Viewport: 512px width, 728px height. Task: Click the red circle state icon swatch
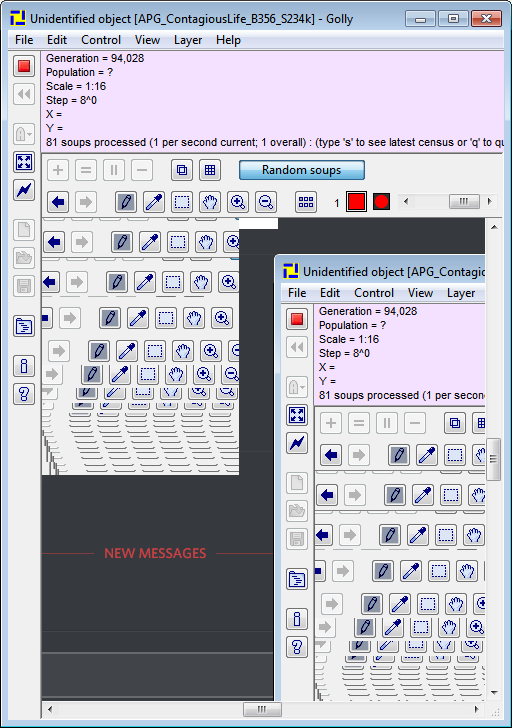[381, 202]
